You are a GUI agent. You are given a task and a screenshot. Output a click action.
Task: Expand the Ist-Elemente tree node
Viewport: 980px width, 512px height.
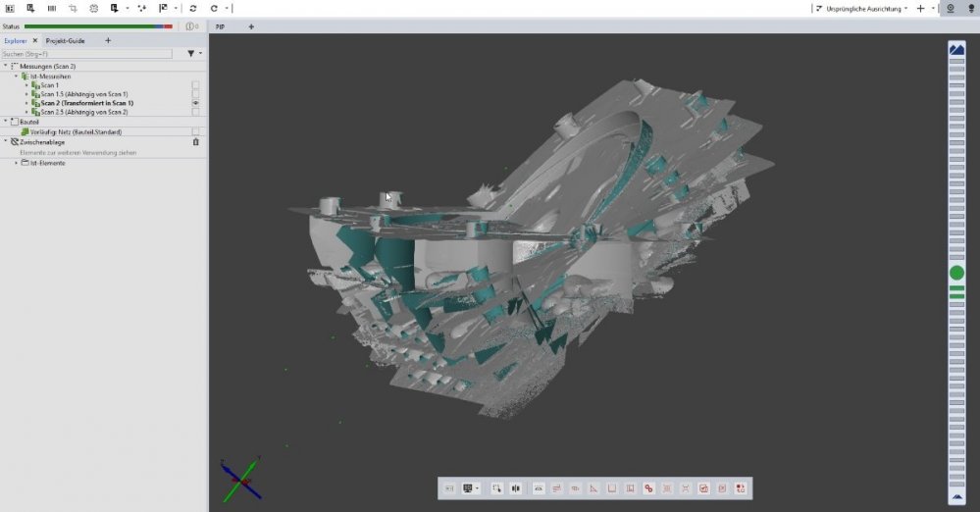point(17,163)
